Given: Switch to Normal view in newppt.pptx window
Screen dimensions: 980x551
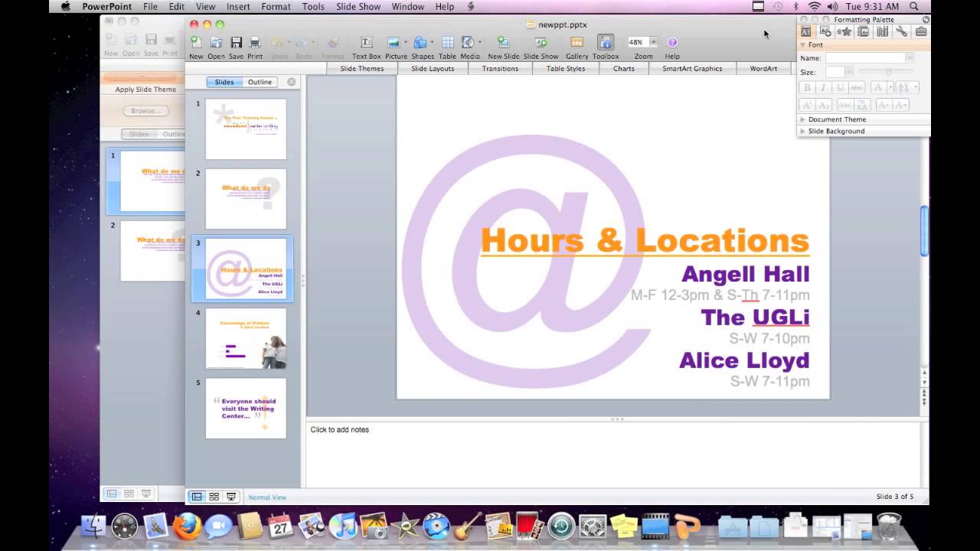Looking at the screenshot, I should [x=197, y=497].
